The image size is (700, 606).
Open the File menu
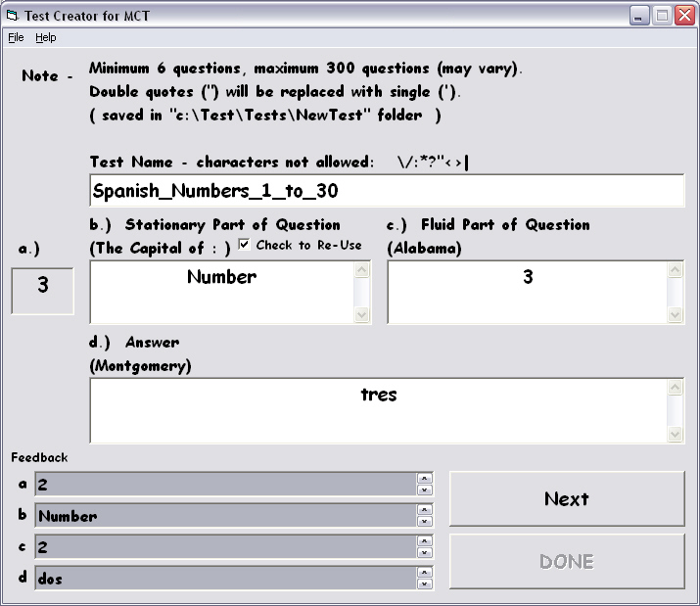coord(16,37)
